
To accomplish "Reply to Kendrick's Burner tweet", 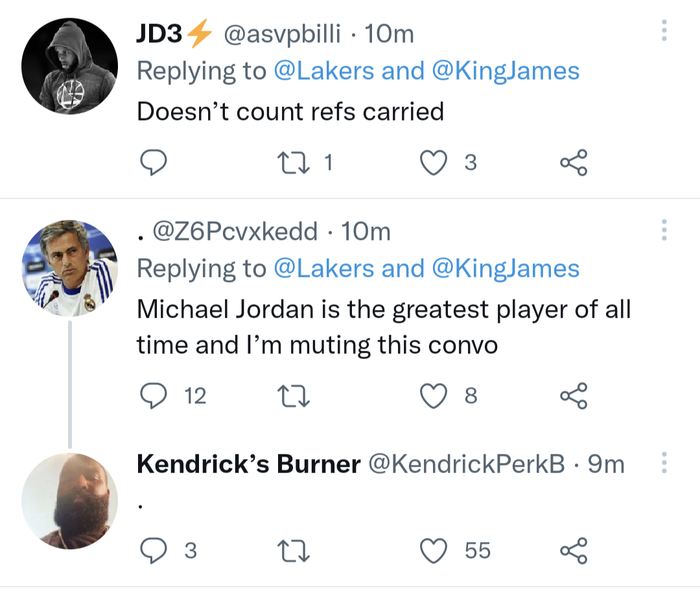I will click(x=154, y=551).
